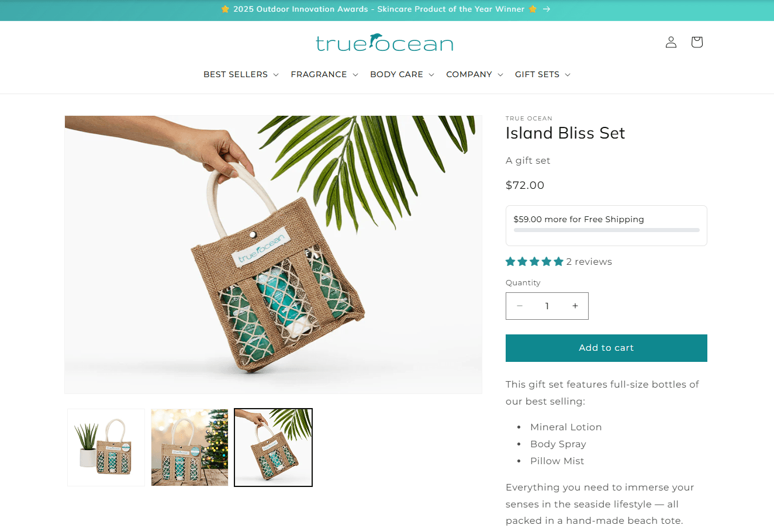Open the shopping cart icon

(x=697, y=42)
